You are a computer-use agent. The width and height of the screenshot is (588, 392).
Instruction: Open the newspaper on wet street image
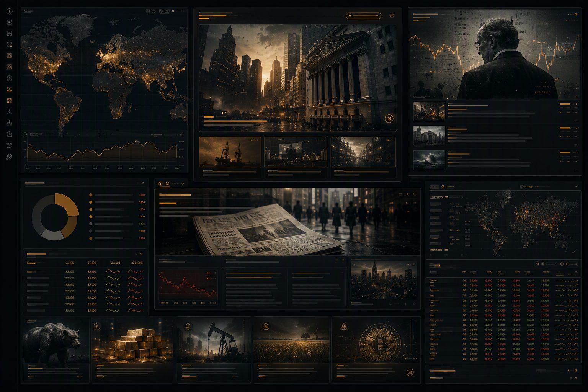pyautogui.click(x=287, y=222)
